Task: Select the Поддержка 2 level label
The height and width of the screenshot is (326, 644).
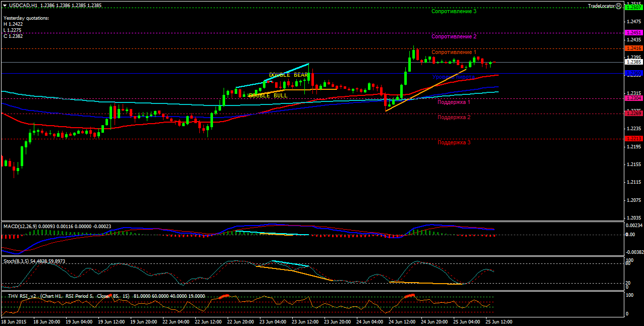Action: tap(454, 117)
